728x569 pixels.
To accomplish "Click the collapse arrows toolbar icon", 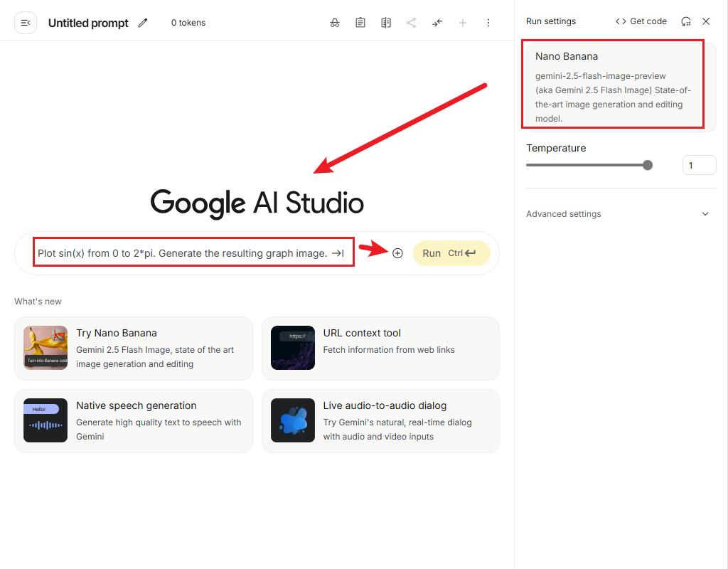I will [x=437, y=23].
